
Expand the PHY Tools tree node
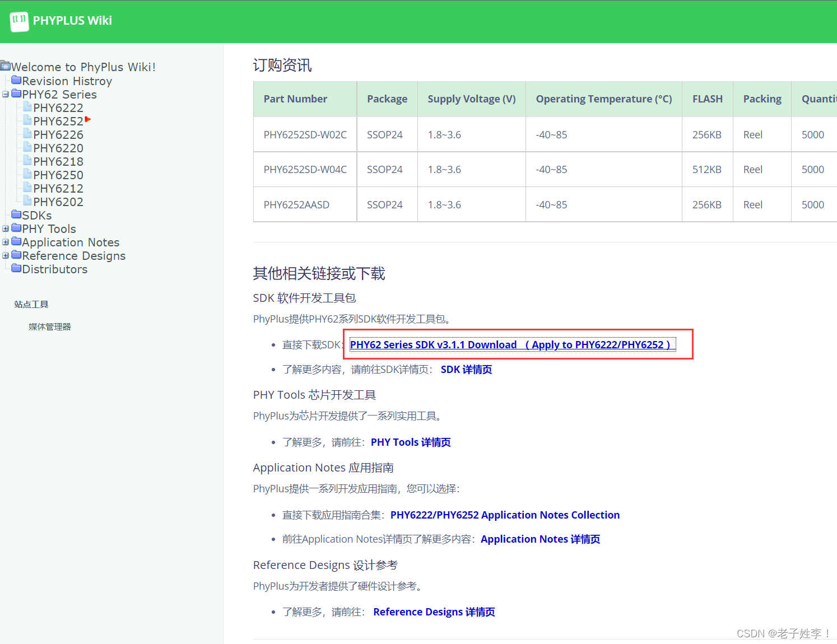[x=6, y=228]
